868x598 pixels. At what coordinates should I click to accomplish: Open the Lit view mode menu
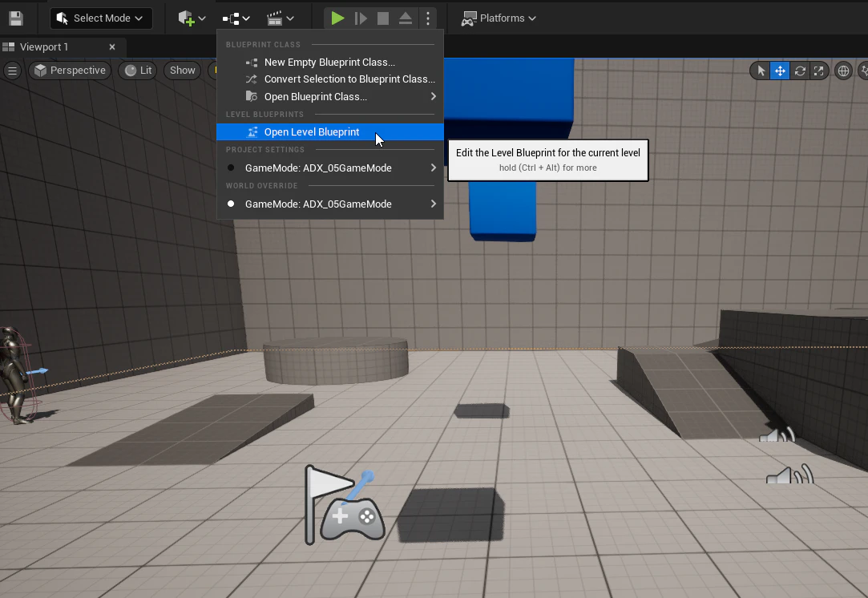(139, 71)
